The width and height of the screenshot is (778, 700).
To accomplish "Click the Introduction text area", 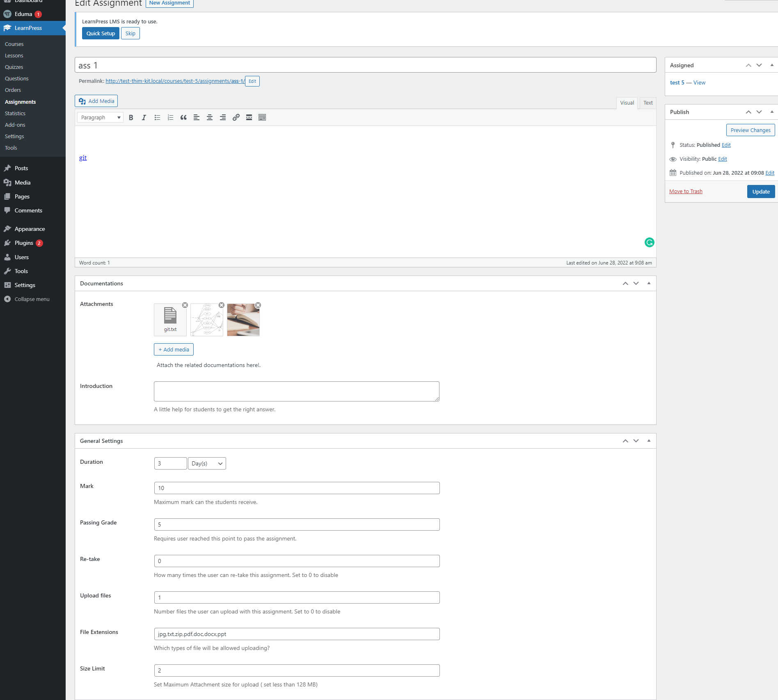I will (x=297, y=391).
